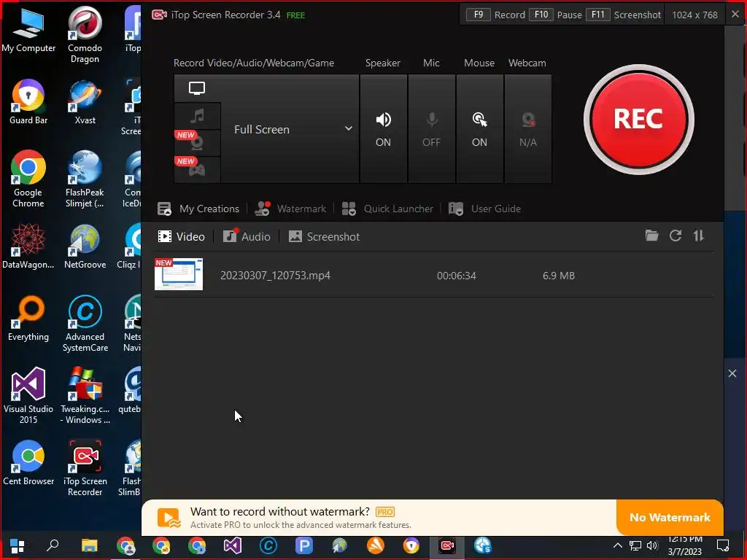
Task: Open DataWagon desktop shortcut
Action: pos(28,246)
